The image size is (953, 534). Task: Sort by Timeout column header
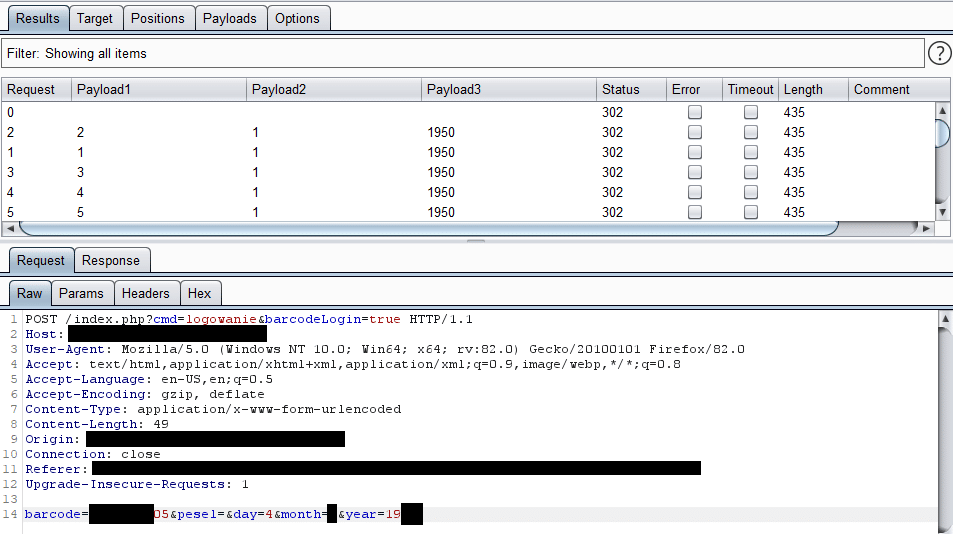click(x=751, y=89)
